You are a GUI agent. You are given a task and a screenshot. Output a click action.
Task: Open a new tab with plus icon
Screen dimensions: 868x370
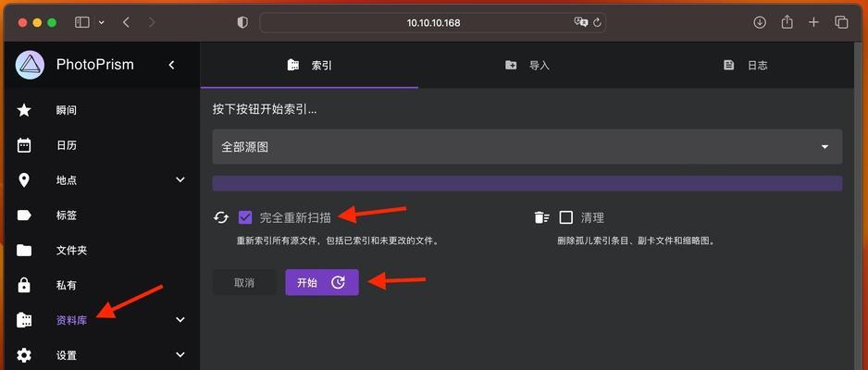tap(813, 23)
